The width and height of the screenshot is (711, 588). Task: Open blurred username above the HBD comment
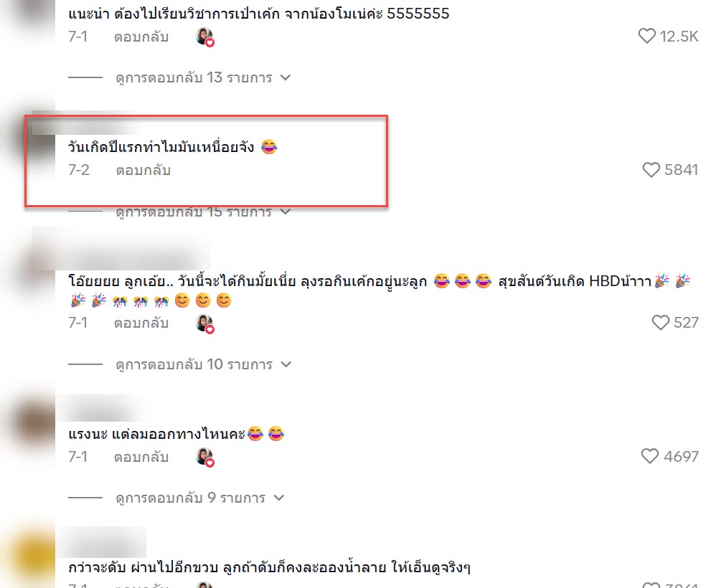pyautogui.click(x=121, y=251)
